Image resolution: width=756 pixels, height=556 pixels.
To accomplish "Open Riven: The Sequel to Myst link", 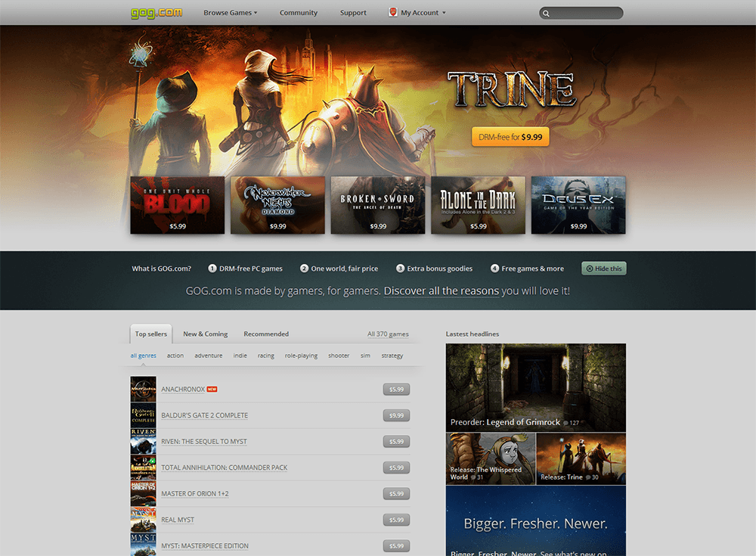I will pos(204,442).
